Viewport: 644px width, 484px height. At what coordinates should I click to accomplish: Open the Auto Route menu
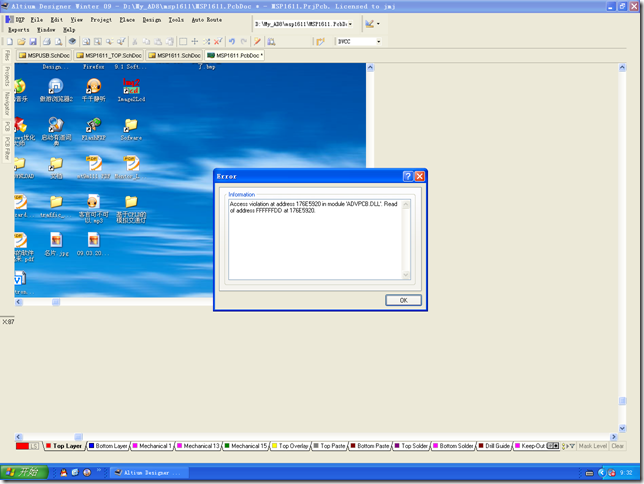click(207, 19)
